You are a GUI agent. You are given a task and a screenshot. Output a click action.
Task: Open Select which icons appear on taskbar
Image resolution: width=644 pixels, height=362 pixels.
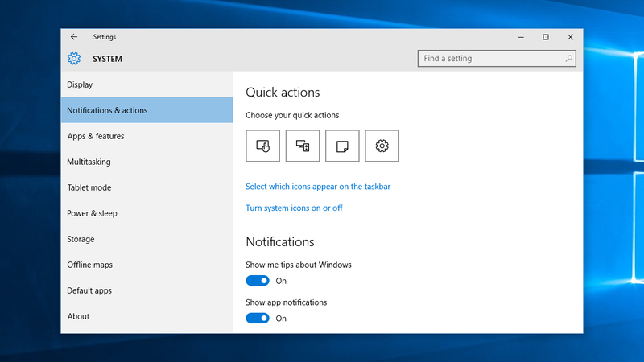318,187
